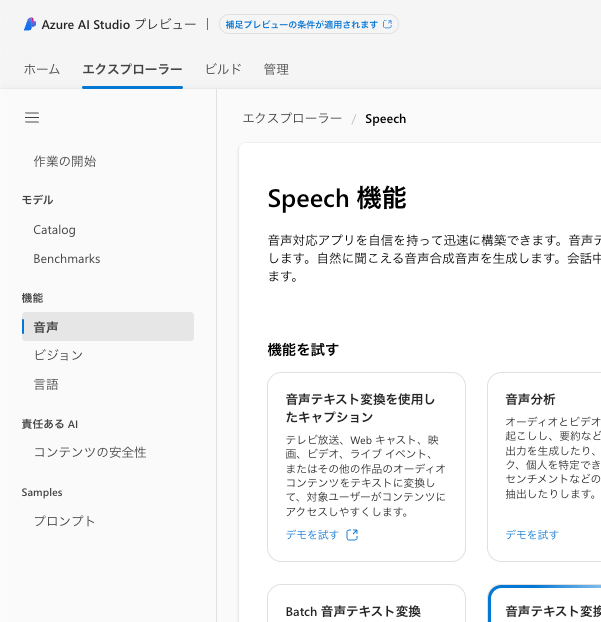
Task: Click the 責任ある AI section heading
Action: coord(50,424)
